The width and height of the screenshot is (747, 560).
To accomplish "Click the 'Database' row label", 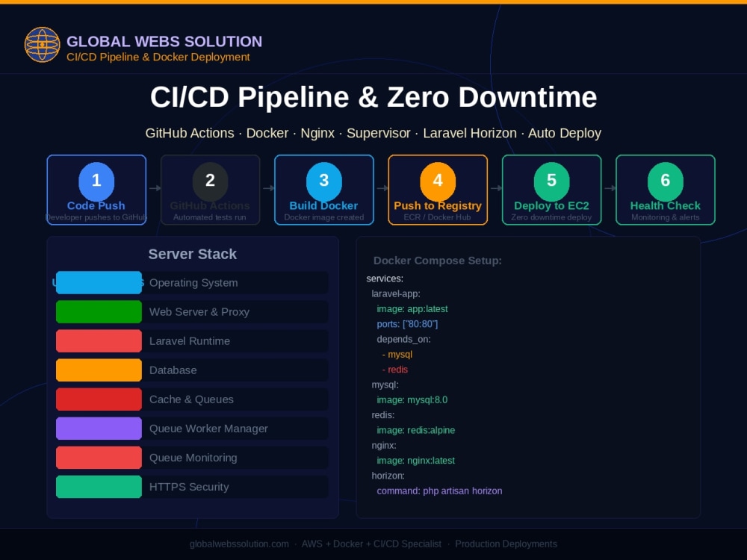I will 173,370.
